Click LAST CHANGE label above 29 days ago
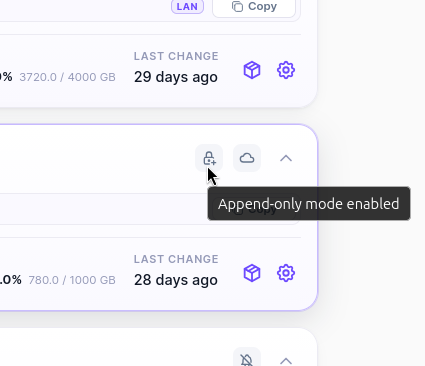The image size is (425, 366). tap(176, 56)
